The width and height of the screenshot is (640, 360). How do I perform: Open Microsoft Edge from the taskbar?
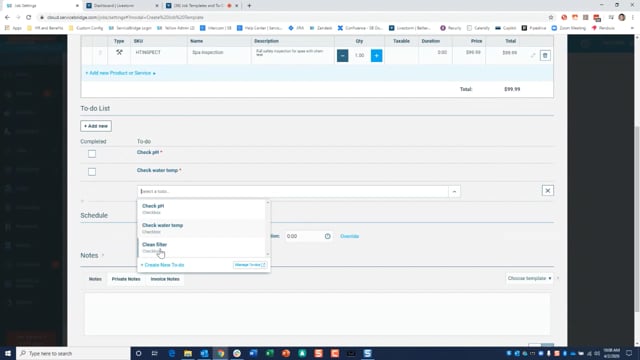171,353
